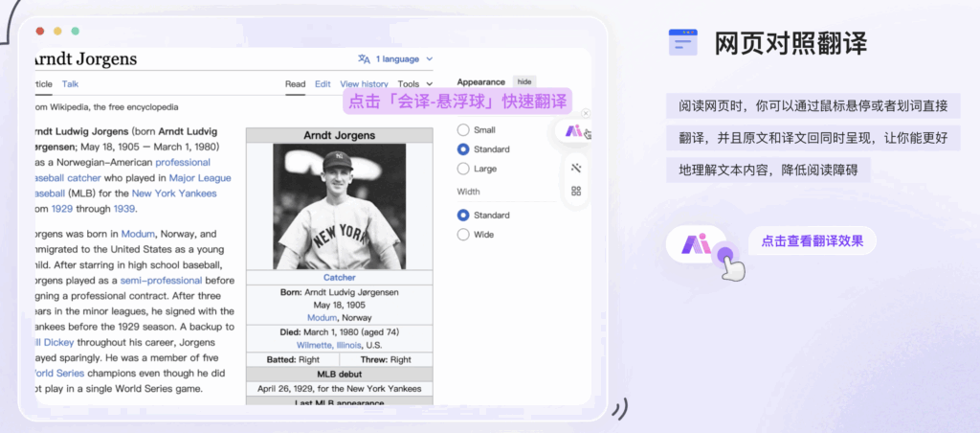
Task: Click the 点击「会译-悬浮球」快速翻译 tooltip
Action: coord(457,101)
